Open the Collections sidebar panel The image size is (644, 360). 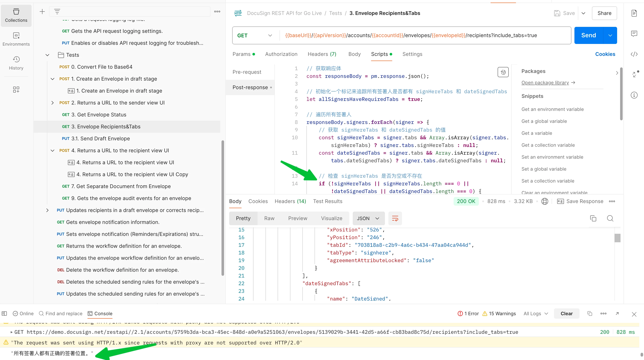[16, 16]
